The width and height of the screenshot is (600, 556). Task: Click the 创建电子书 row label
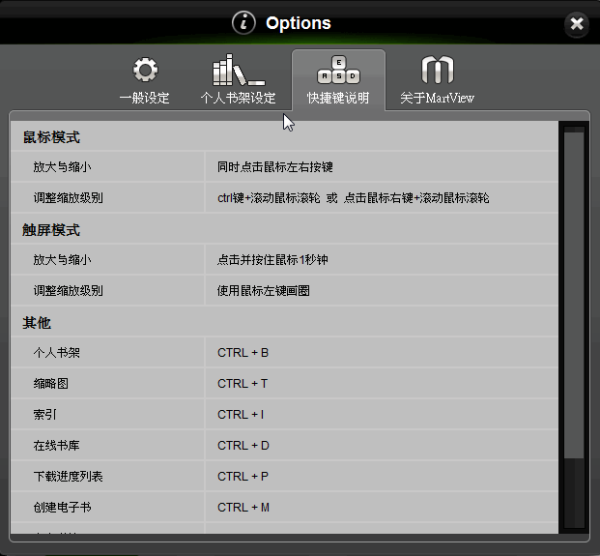tap(62, 507)
